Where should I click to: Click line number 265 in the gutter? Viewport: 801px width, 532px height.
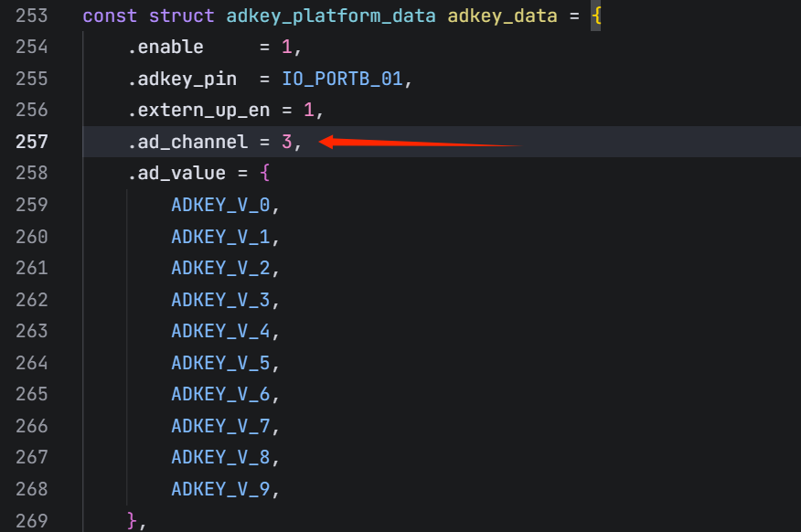(32, 394)
